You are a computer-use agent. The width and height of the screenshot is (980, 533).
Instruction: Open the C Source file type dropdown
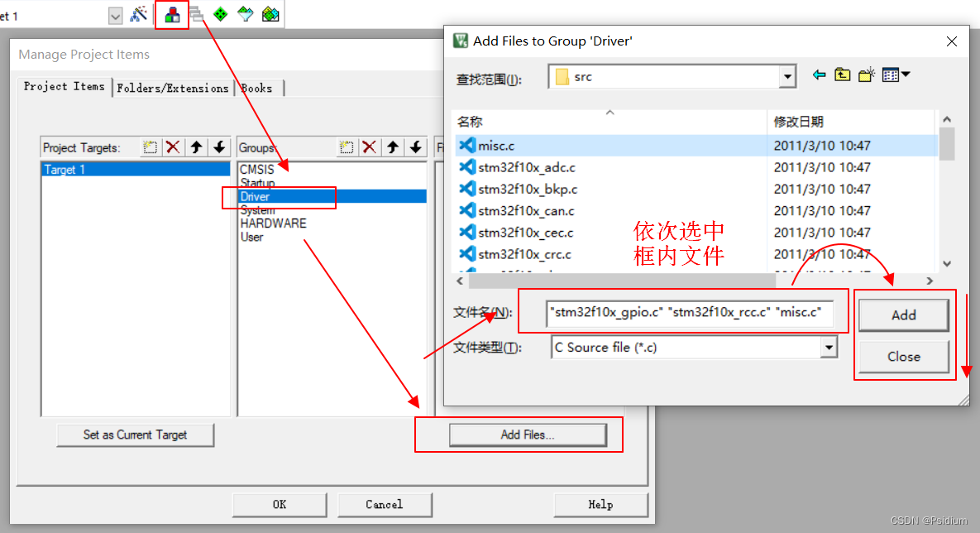point(829,348)
